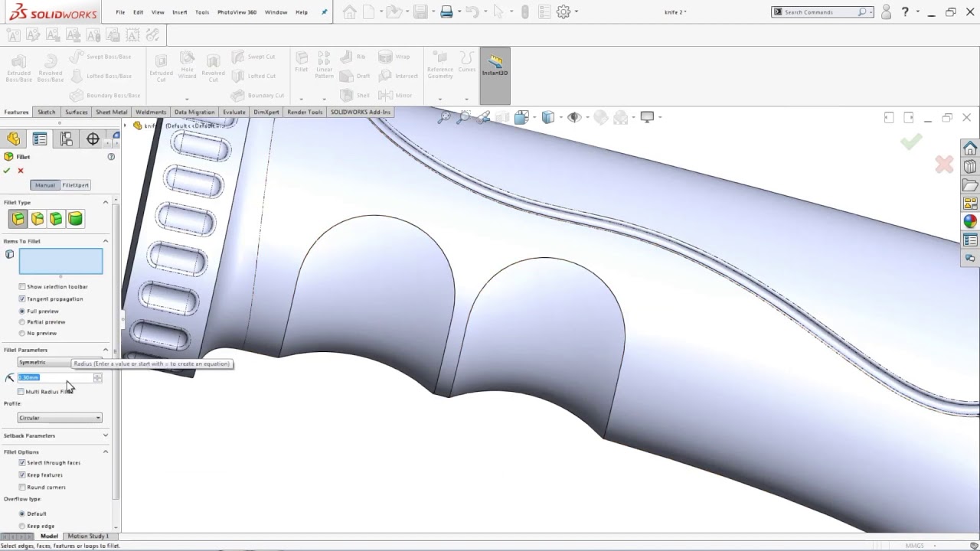
Task: Switch to the Evaluate ribbon tab
Action: click(x=234, y=112)
